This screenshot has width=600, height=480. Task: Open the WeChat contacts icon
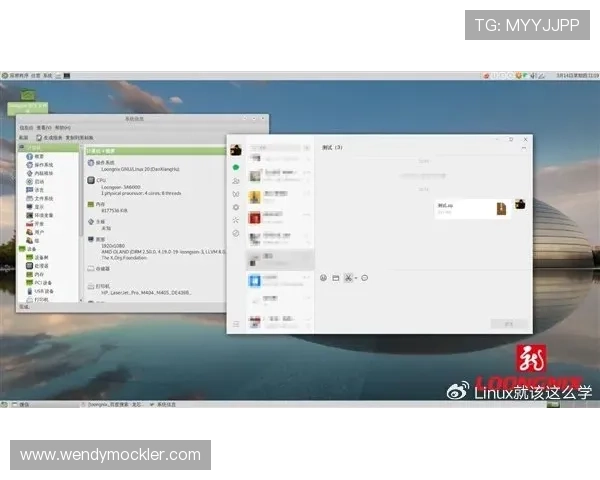[x=236, y=181]
